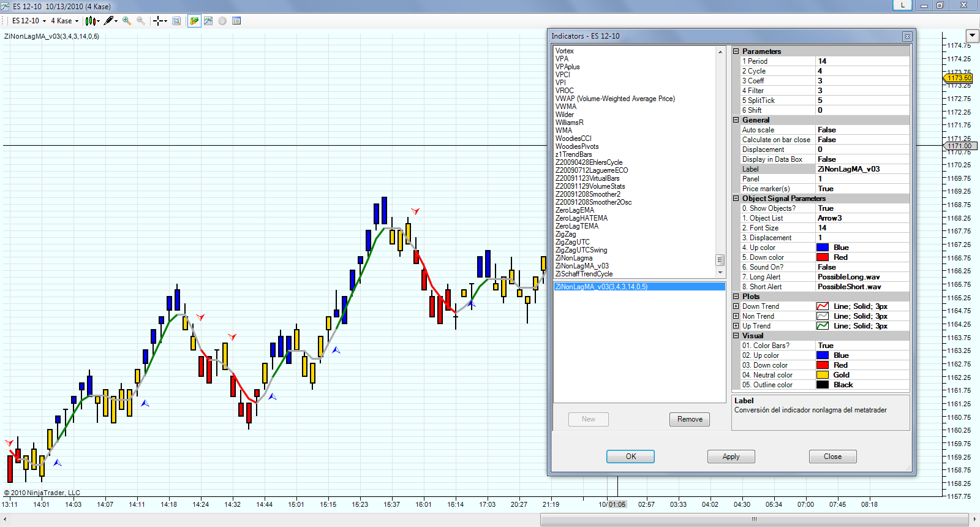Collapse the Plots section
The width and height of the screenshot is (980, 527).
pos(736,297)
